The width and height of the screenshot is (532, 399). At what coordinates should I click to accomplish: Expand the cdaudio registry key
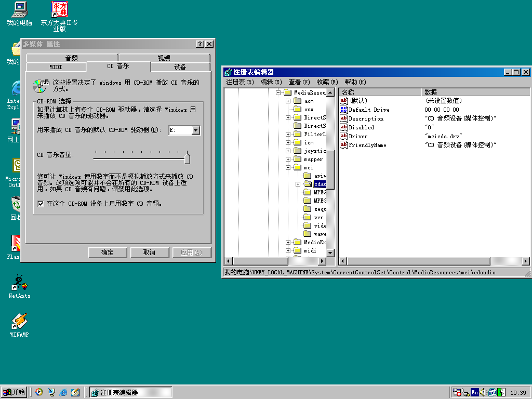tap(298, 184)
